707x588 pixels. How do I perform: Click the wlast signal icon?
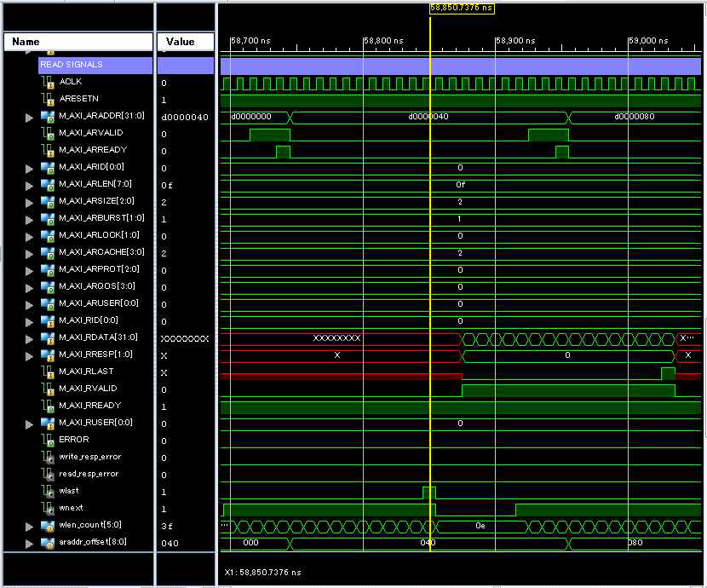tap(48, 491)
